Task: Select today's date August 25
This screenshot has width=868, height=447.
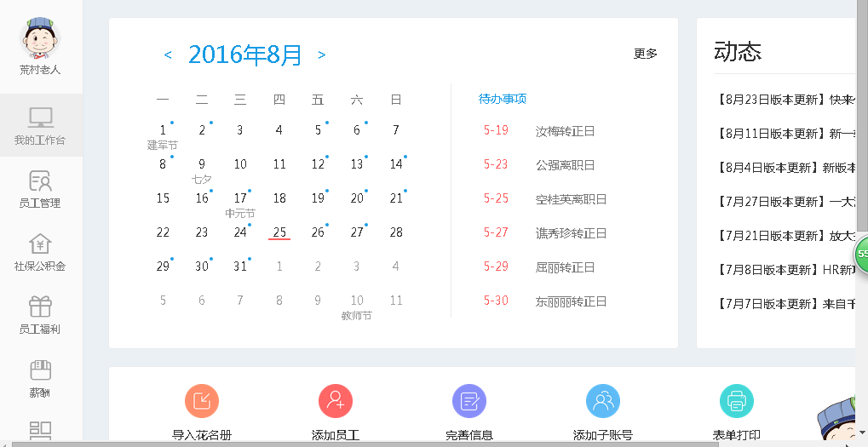Action: pyautogui.click(x=279, y=232)
